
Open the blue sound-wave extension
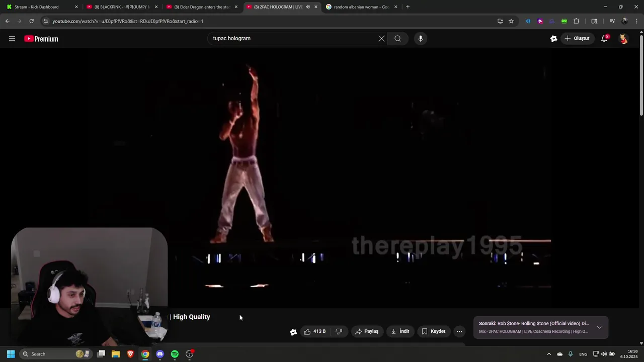[x=528, y=21]
